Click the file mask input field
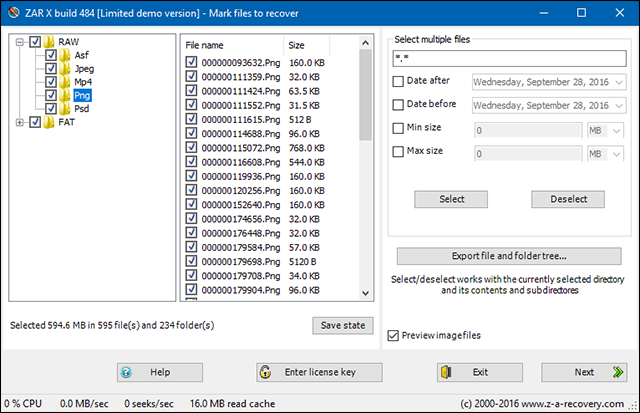Viewport: 640px width, 413px height. click(509, 58)
